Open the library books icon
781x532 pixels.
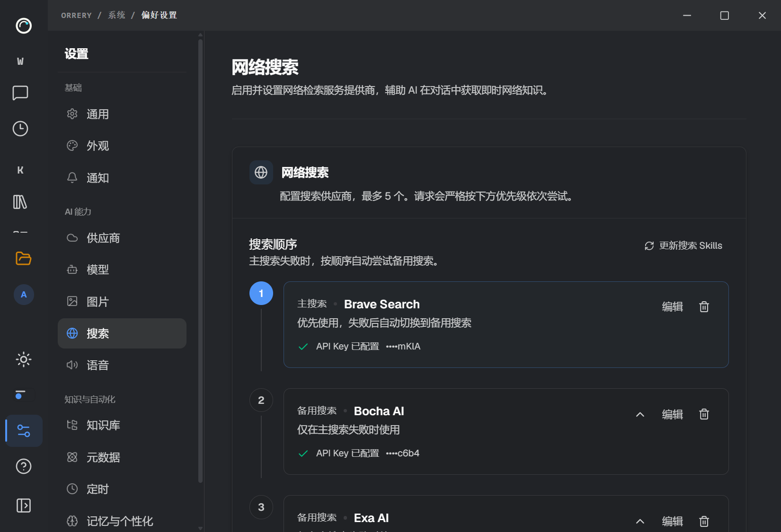coord(20,202)
